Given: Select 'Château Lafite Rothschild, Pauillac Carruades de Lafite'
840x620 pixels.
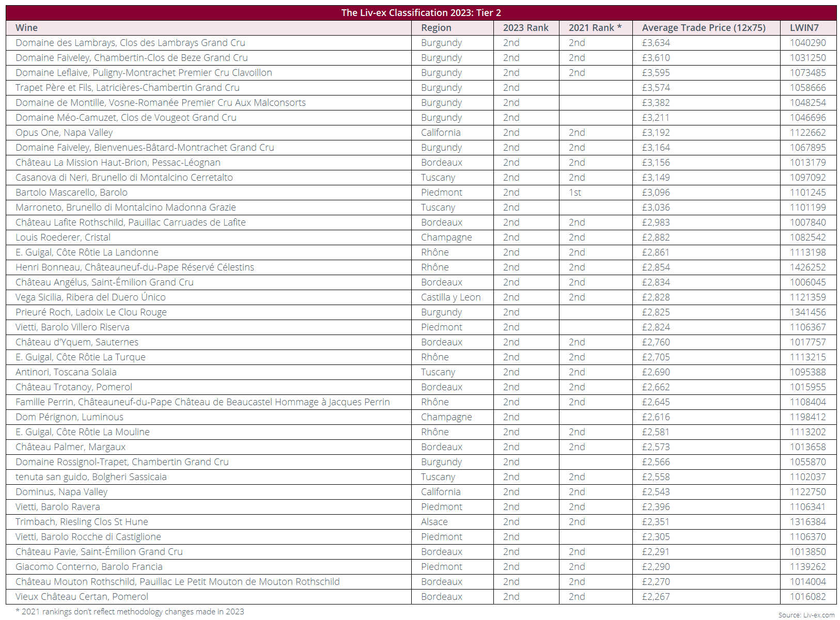Looking at the screenshot, I should (x=131, y=222).
